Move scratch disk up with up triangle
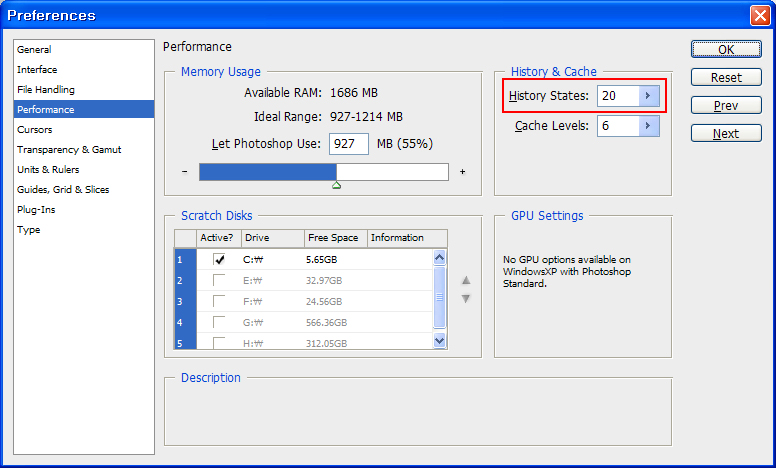The width and height of the screenshot is (776, 468). [466, 281]
